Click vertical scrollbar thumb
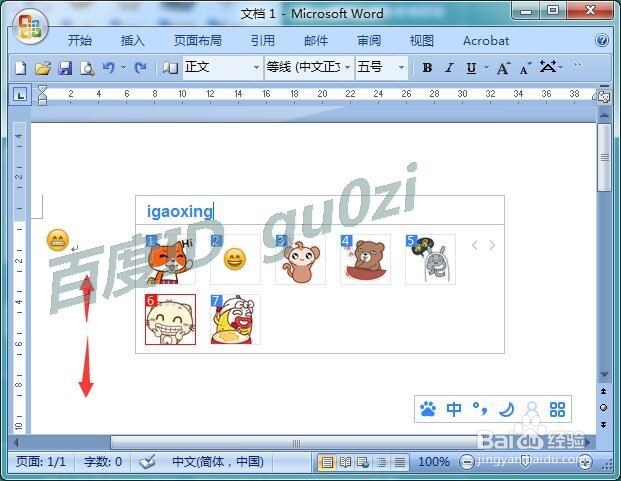The height and width of the screenshot is (481, 621). click(604, 158)
